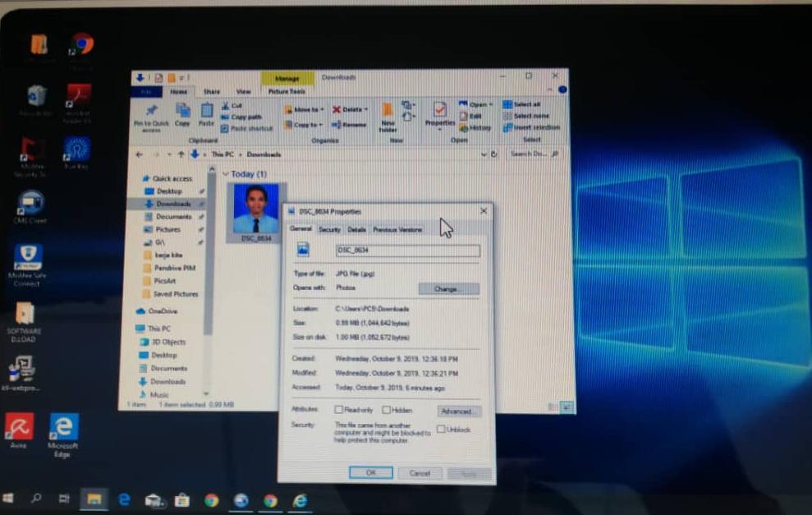
Task: Tick the Hidden attribute checkbox
Action: 386,410
